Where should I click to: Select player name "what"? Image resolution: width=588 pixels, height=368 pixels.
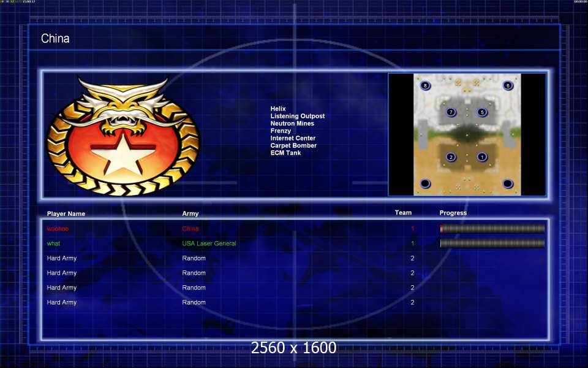click(53, 243)
